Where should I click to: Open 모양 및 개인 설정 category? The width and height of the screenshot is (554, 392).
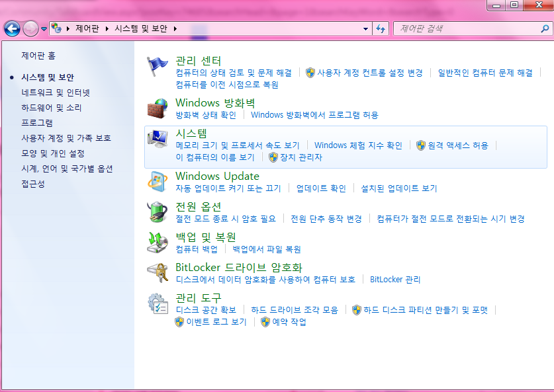(x=53, y=153)
